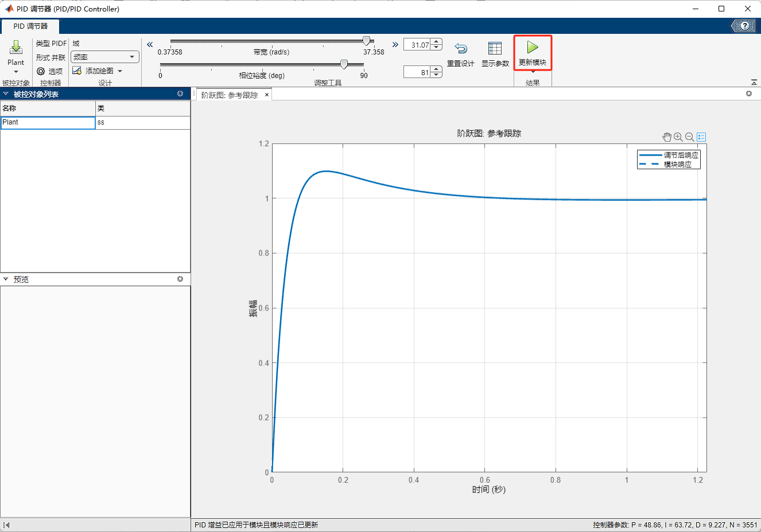Click the 振幅 y-axis label
761x532 pixels.
click(x=253, y=308)
